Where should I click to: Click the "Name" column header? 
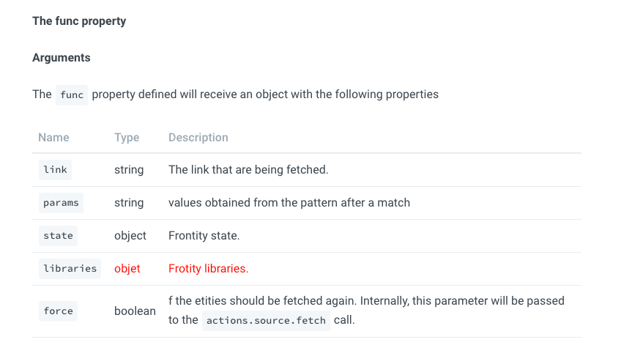point(53,138)
